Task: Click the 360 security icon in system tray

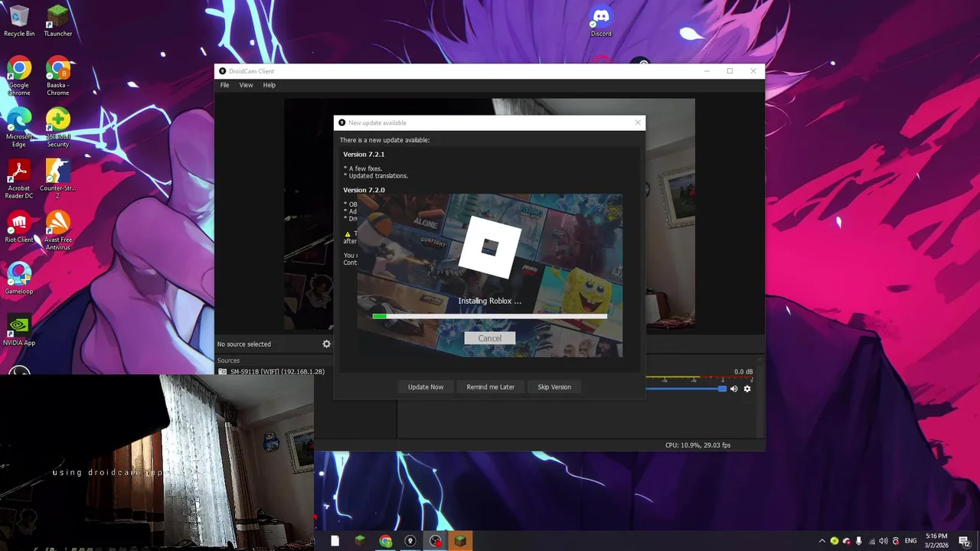Action: pos(835,541)
